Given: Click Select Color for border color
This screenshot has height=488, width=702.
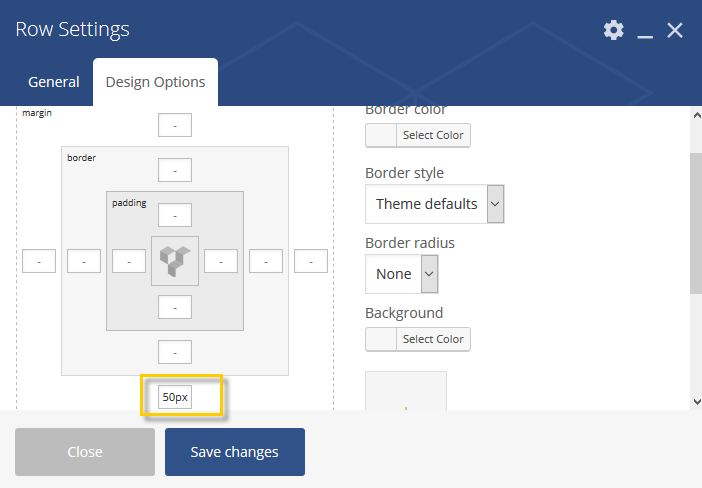Looking at the screenshot, I should click(418, 135).
